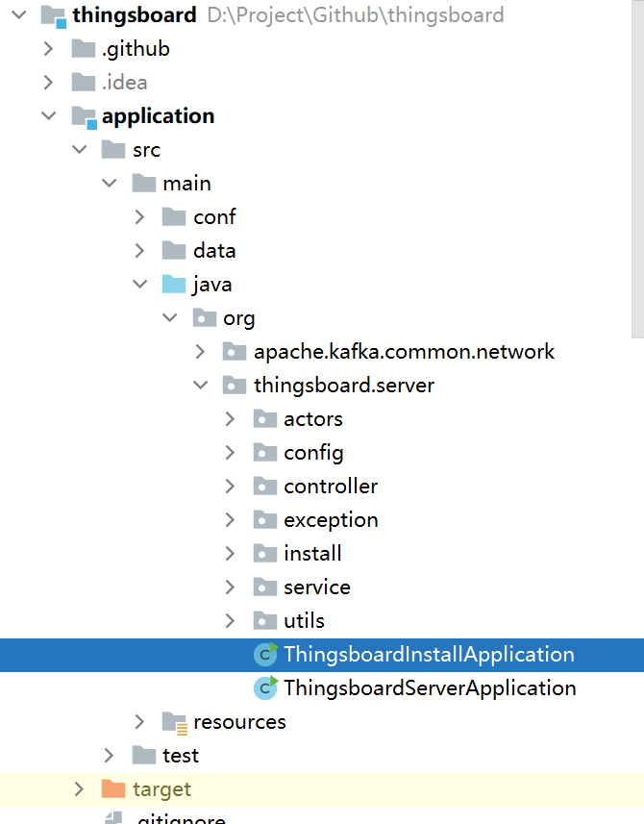Expand the apache.kafka.common.network package
The width and height of the screenshot is (644, 824).
(200, 352)
